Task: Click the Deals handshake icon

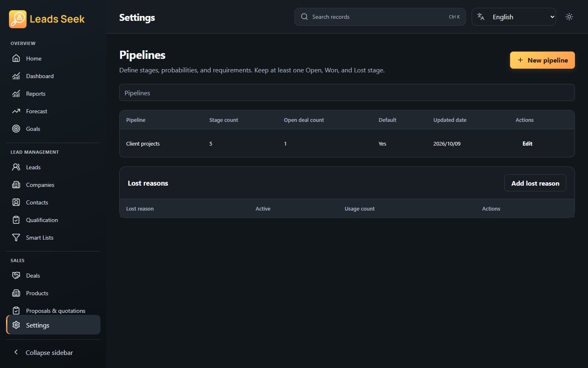Action: (16, 276)
